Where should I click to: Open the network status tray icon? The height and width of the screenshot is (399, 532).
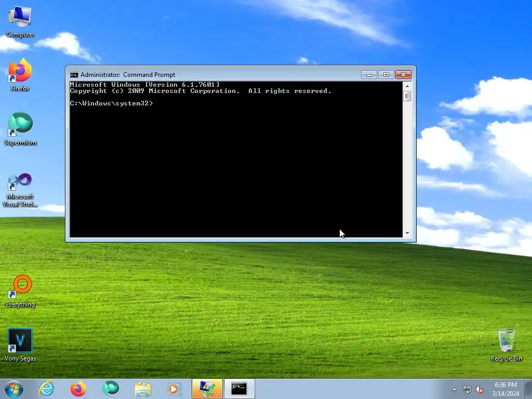[x=467, y=390]
